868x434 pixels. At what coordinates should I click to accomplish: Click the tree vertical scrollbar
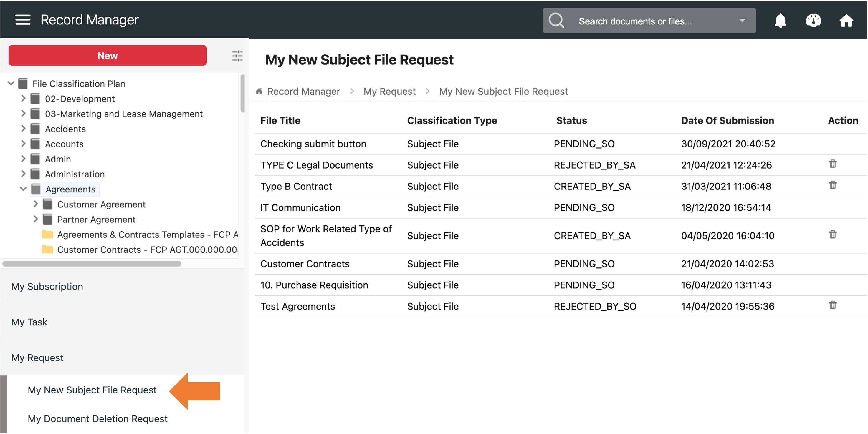pos(242,93)
